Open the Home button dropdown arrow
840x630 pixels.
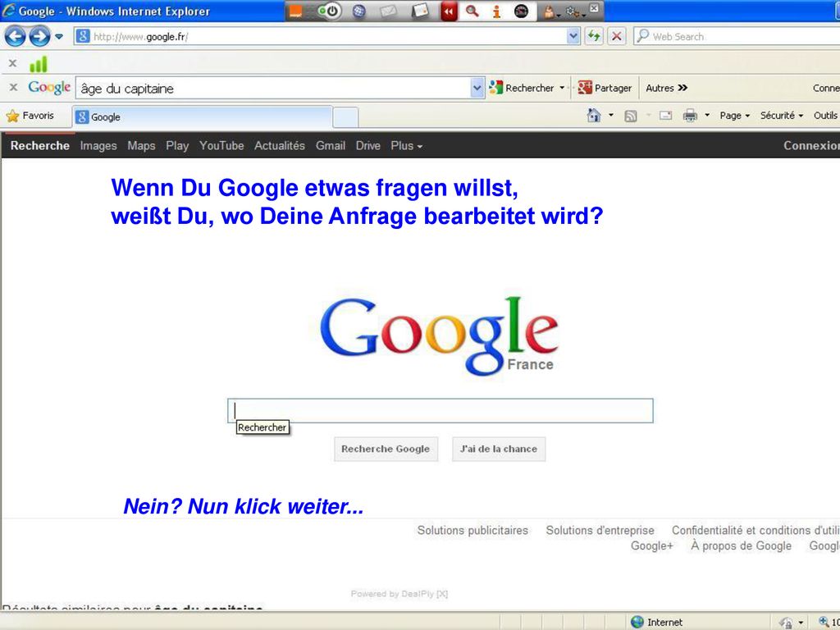coord(610,115)
